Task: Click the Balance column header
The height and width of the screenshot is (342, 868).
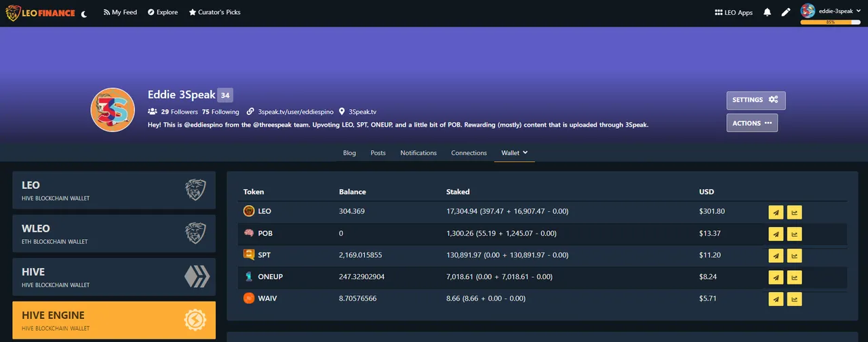Action: [352, 192]
